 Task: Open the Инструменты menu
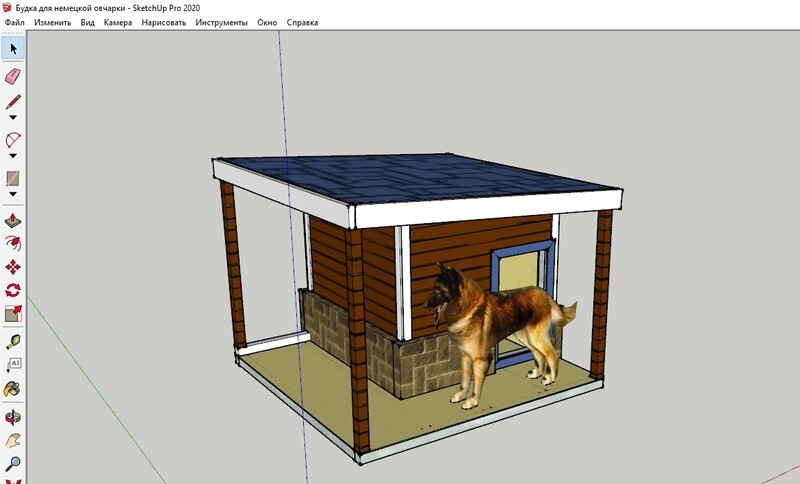tap(222, 21)
